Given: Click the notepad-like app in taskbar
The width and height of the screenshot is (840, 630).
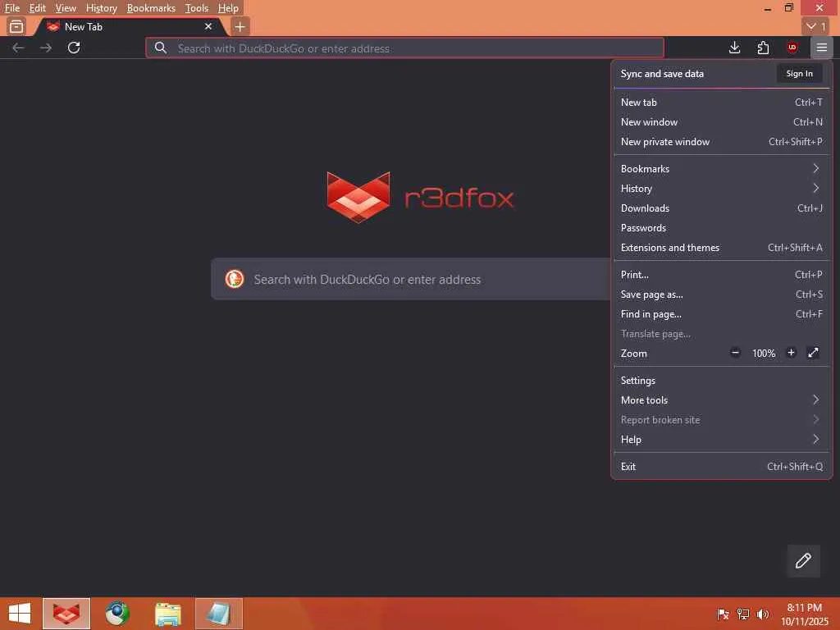Looking at the screenshot, I should 218,614.
